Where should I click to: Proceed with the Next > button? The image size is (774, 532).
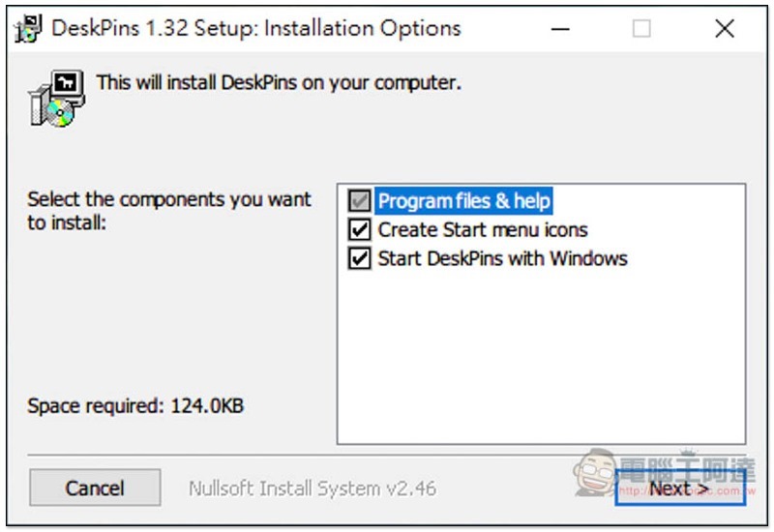tap(680, 488)
